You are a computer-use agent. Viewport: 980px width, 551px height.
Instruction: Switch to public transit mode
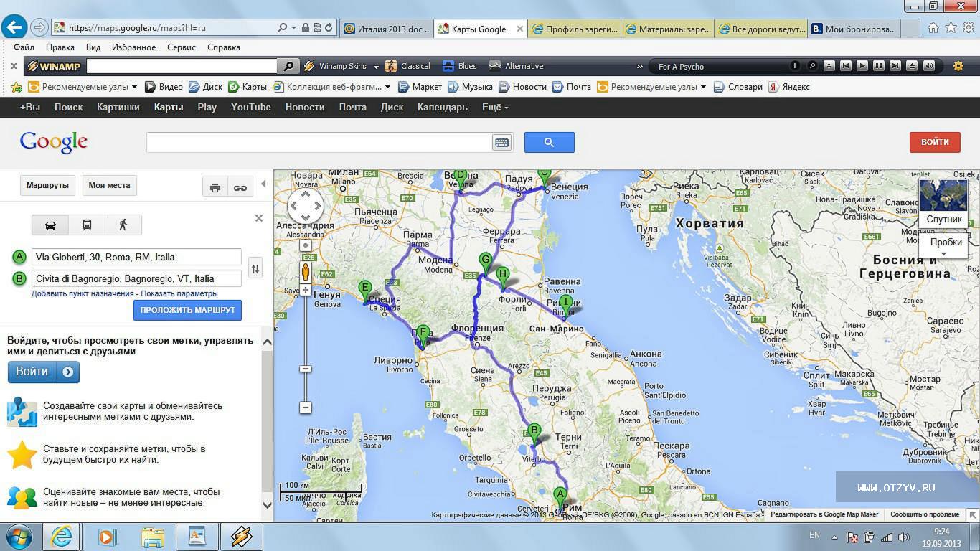pos(87,225)
